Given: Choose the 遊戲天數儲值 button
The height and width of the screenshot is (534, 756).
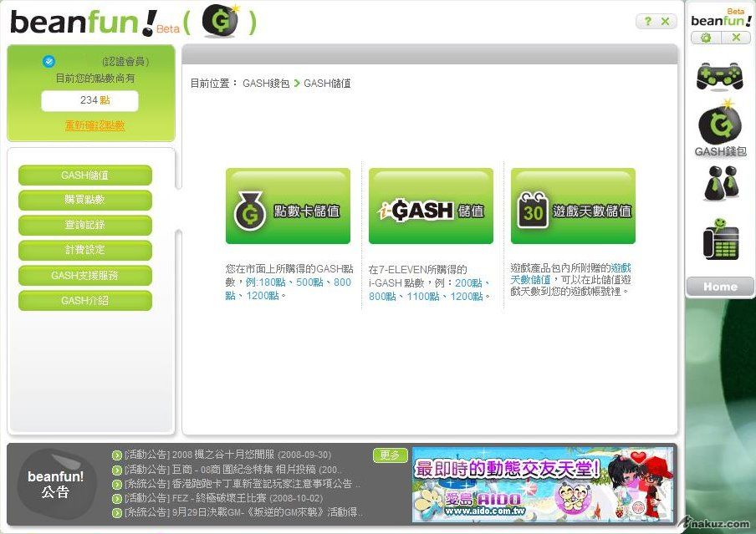Looking at the screenshot, I should [x=573, y=206].
